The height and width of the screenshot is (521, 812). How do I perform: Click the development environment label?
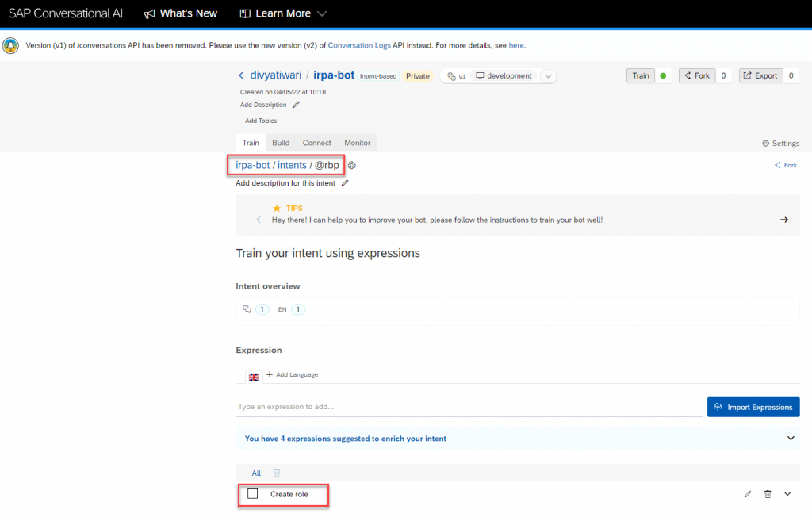[x=504, y=75]
